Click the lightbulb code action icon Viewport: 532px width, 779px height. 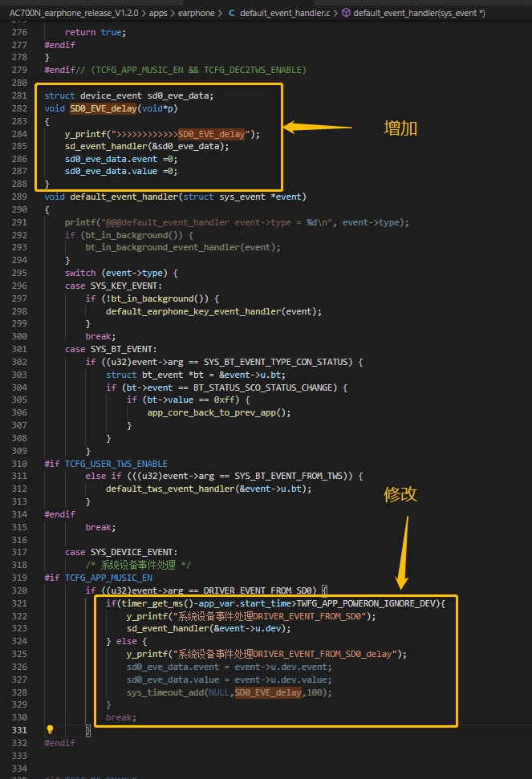50,730
